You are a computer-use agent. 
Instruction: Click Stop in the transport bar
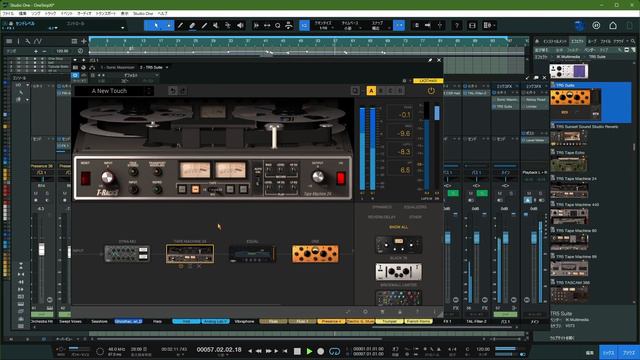pos(297,351)
